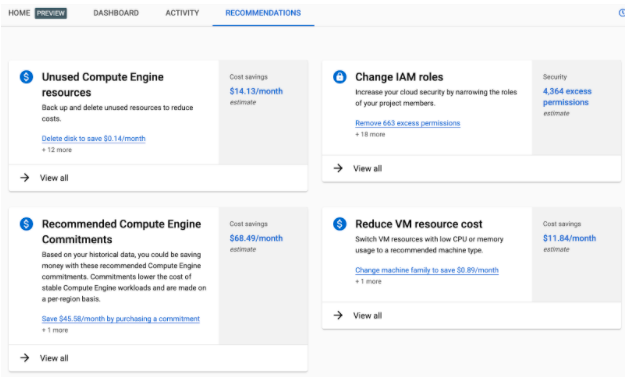Image resolution: width=629 pixels, height=378 pixels.
Task: Switch to the Activity tab
Action: coord(182,13)
